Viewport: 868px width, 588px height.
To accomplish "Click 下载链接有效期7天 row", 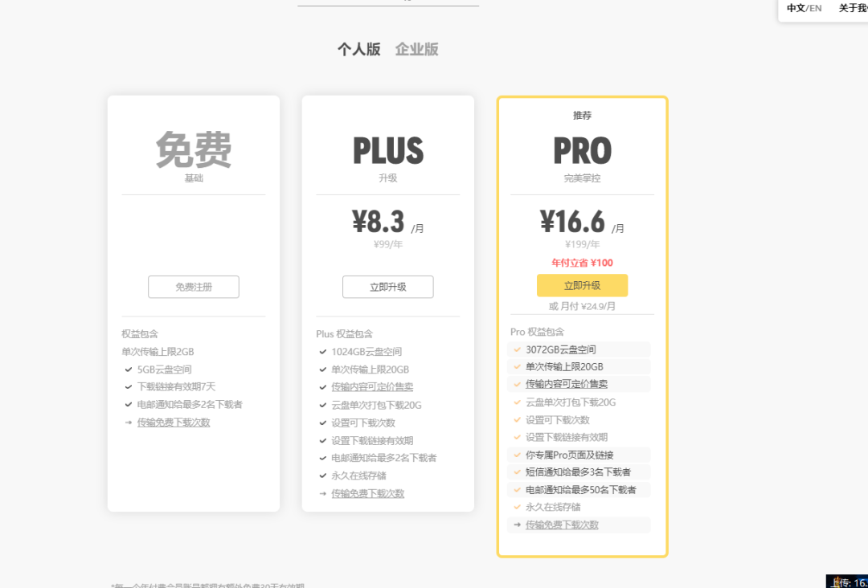I will point(177,387).
